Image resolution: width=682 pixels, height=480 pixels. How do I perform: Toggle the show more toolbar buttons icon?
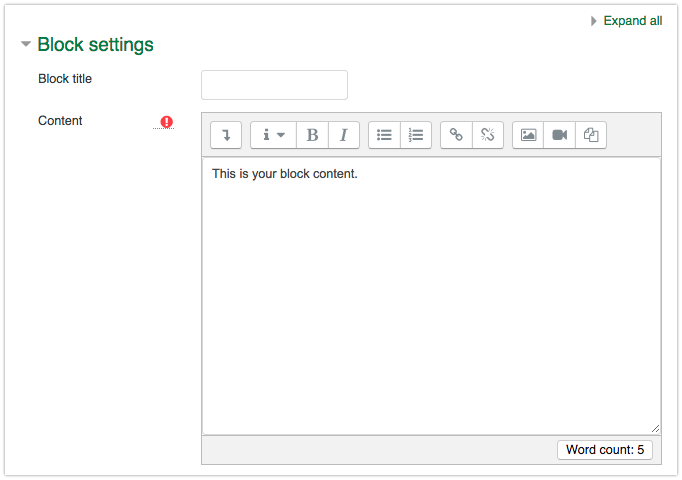(226, 135)
